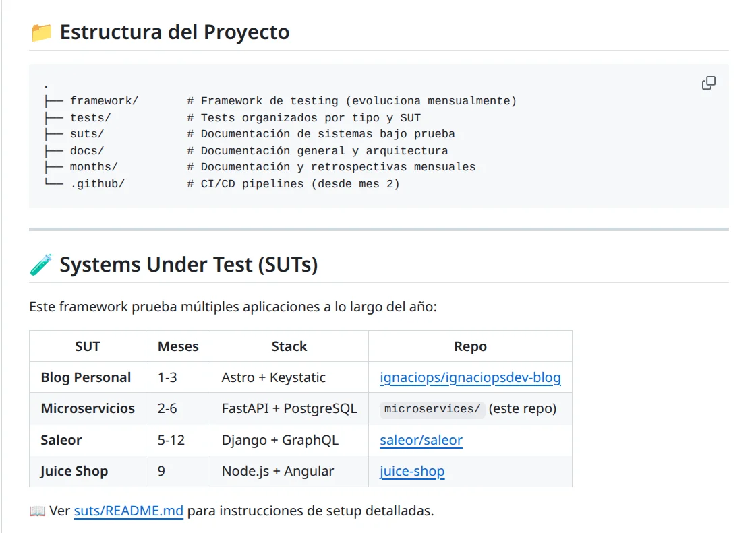Click the microservices/ inline code snippet
Viewport: 756px width, 533px height.
pos(432,408)
